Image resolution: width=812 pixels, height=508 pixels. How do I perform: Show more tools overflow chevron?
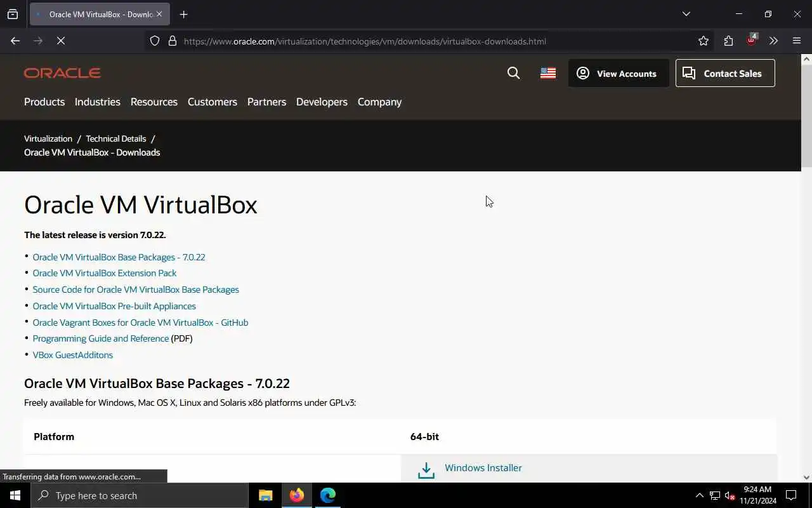point(773,41)
